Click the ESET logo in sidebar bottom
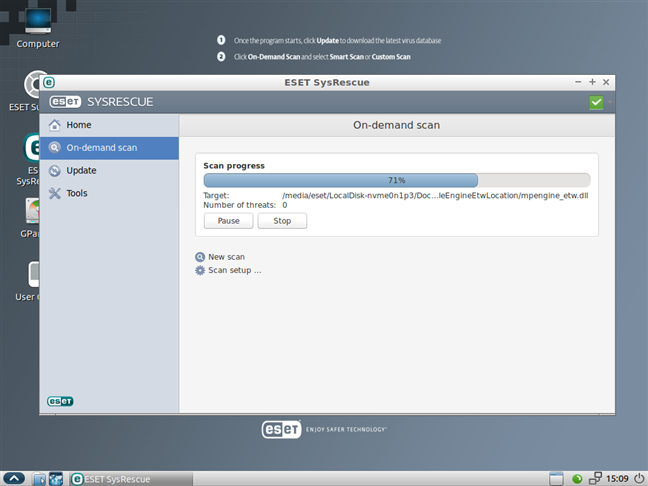 coord(60,401)
